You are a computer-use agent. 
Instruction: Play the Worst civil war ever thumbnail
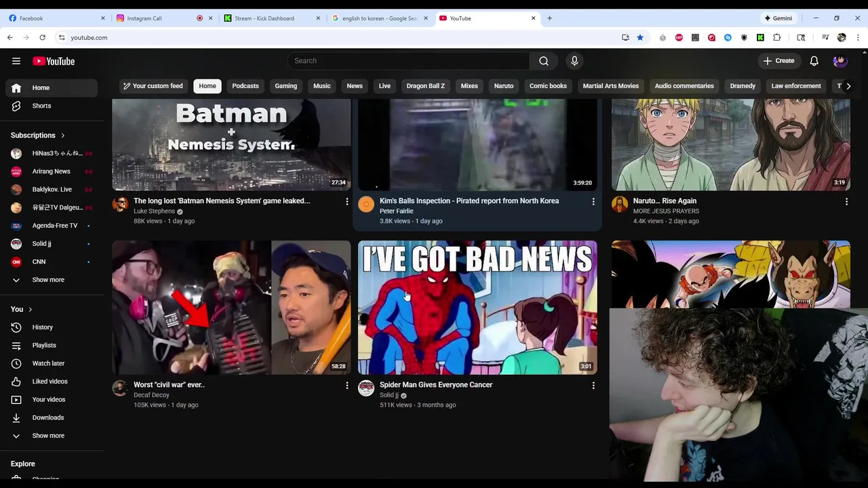pos(231,307)
